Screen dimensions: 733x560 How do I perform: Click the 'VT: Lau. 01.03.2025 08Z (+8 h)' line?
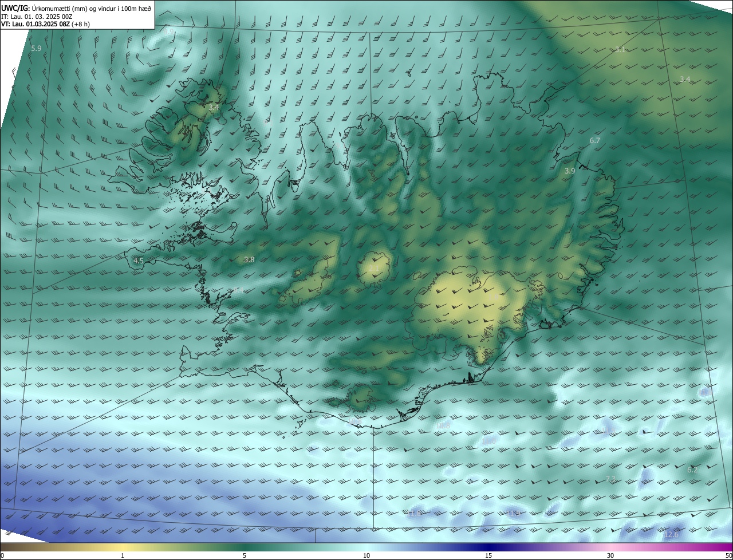tap(46, 24)
